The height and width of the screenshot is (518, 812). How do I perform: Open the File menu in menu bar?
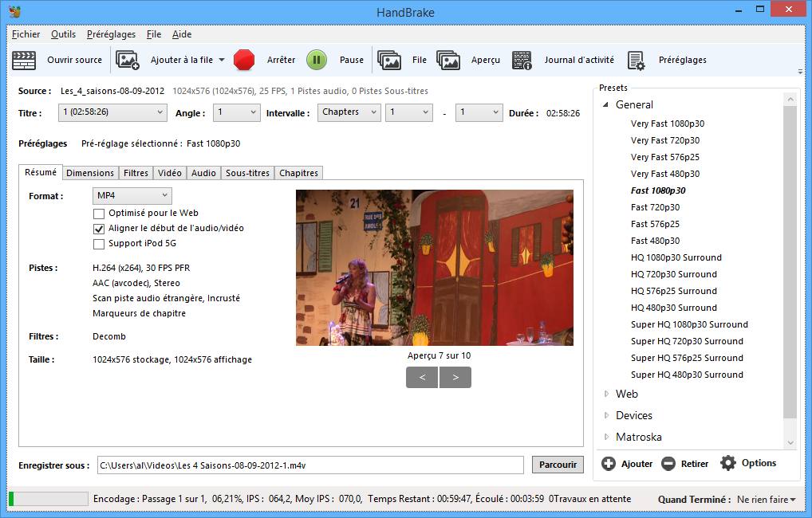154,34
